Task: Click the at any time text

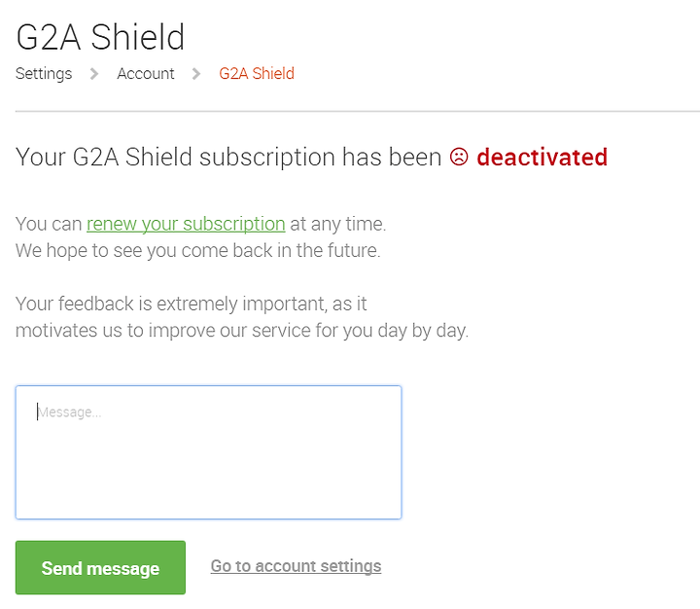Action: coord(338,224)
